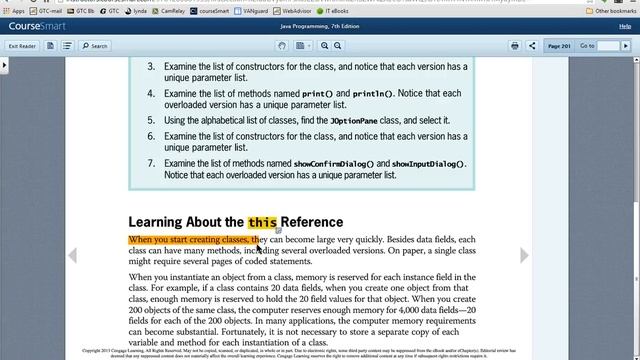Open the courseSmart bookmark
Image resolution: width=640 pixels, height=360 pixels.
pyautogui.click(x=210, y=11)
